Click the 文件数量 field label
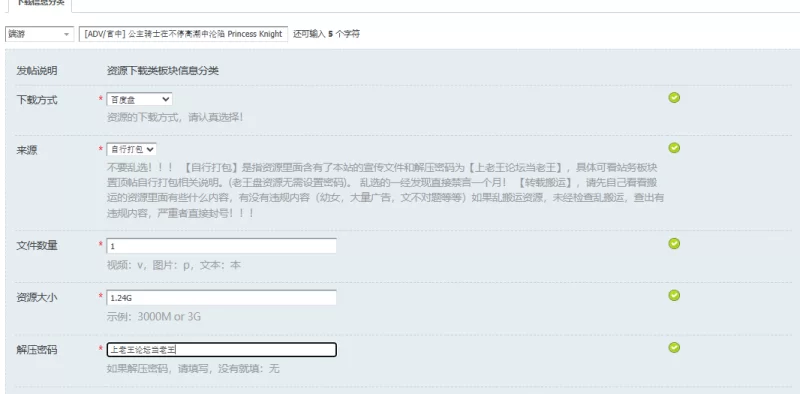800x394 pixels. point(37,246)
